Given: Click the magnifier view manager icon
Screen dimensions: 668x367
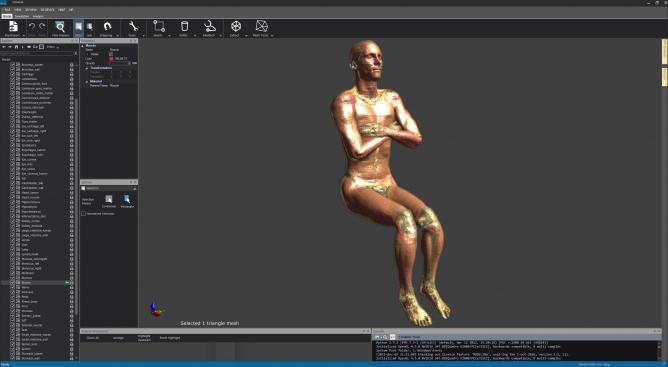Looking at the screenshot, I should click(60, 27).
